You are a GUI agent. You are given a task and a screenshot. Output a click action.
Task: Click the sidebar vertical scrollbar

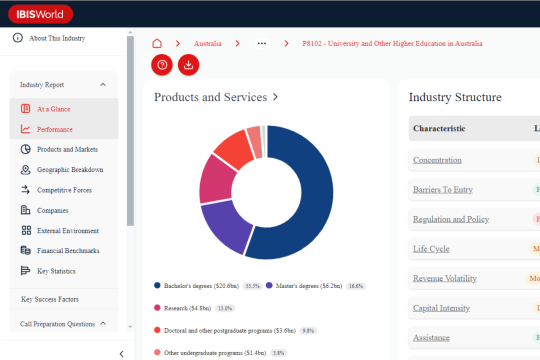(x=130, y=131)
